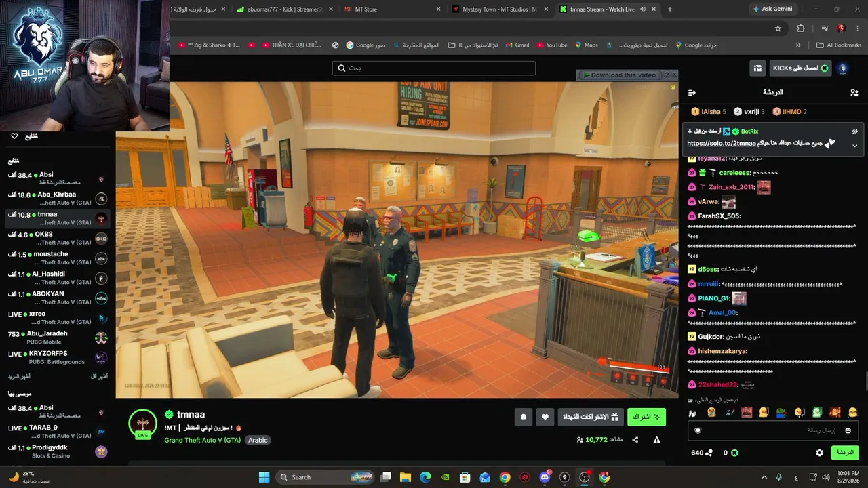Click the green chat send button
This screenshot has width=868, height=488.
[844, 453]
